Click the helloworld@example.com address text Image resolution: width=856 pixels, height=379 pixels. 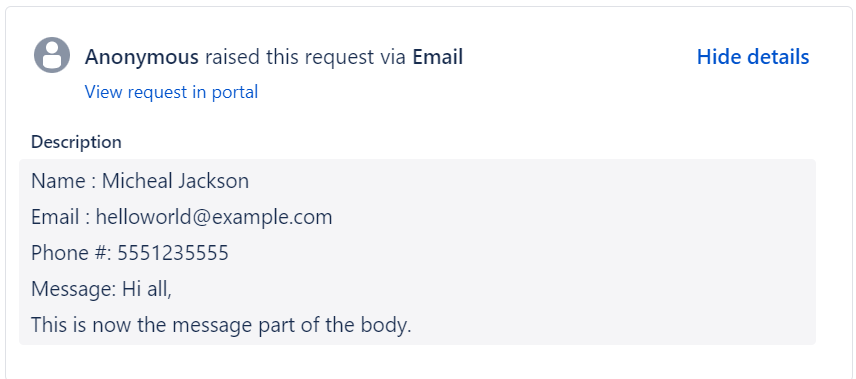point(214,217)
